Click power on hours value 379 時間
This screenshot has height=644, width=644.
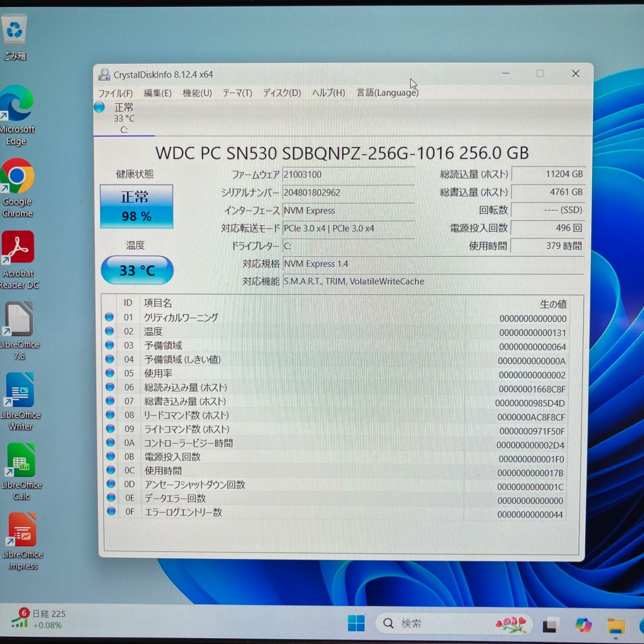[548, 246]
